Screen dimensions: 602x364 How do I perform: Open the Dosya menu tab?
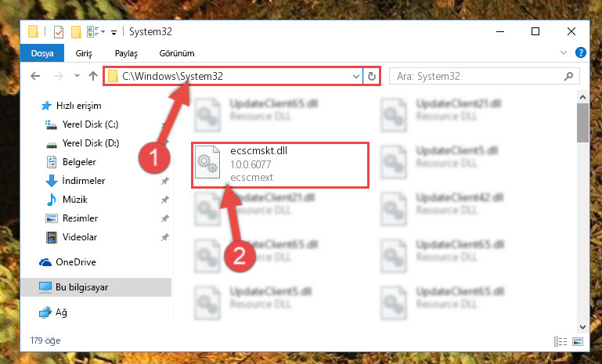(42, 53)
